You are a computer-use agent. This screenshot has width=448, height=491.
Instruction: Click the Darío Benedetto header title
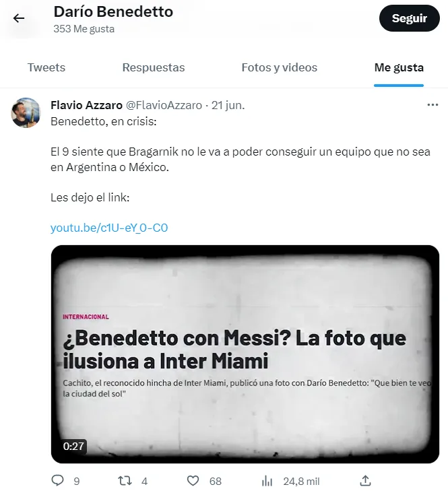113,12
